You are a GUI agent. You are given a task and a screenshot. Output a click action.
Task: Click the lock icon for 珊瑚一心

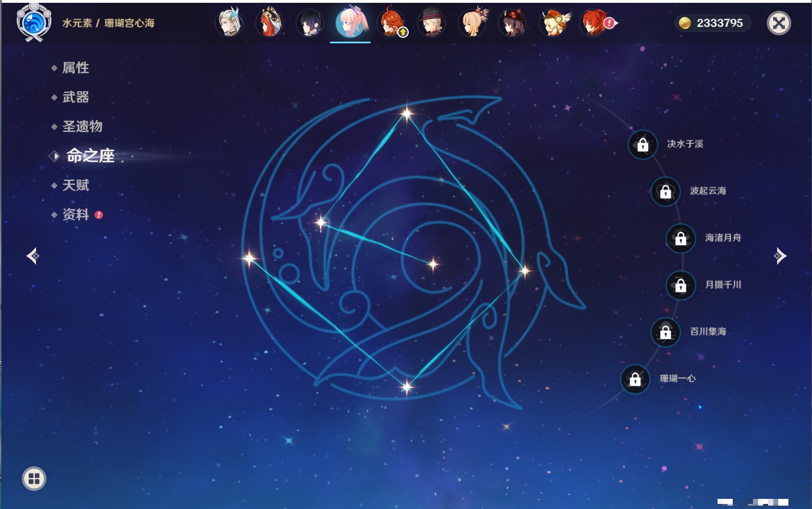(635, 379)
